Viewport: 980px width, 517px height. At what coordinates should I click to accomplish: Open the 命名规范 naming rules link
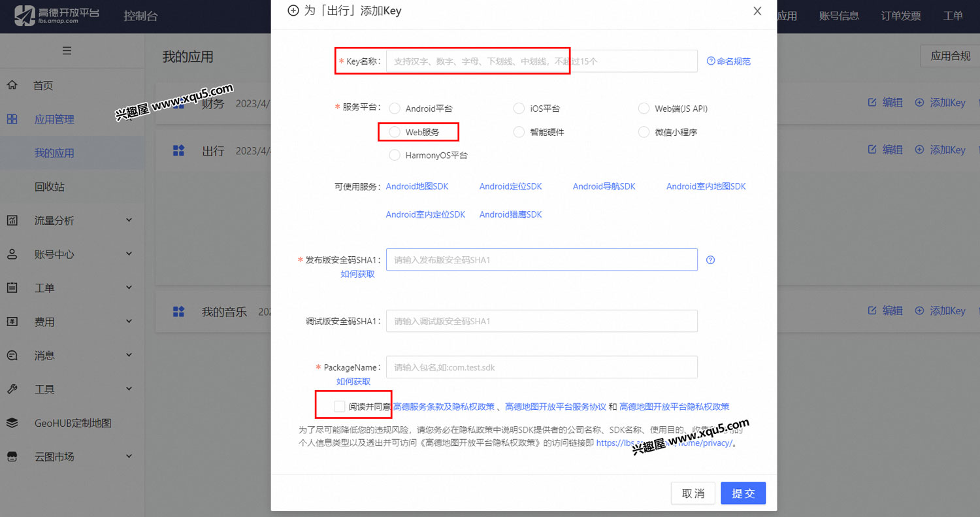728,61
